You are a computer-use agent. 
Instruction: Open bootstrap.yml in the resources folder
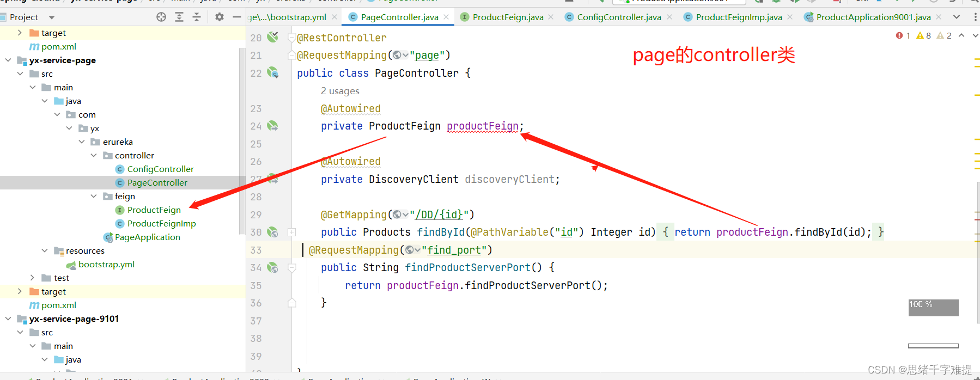point(106,264)
